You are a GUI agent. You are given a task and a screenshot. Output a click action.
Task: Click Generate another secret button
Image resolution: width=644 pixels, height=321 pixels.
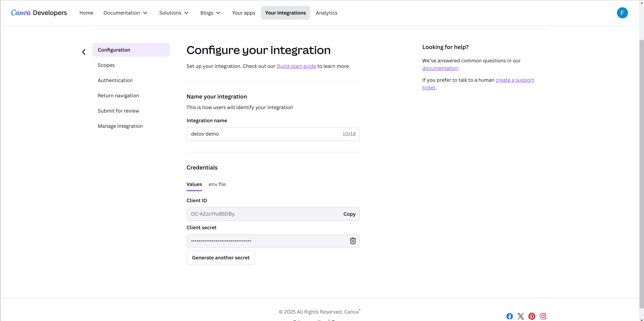click(x=221, y=258)
